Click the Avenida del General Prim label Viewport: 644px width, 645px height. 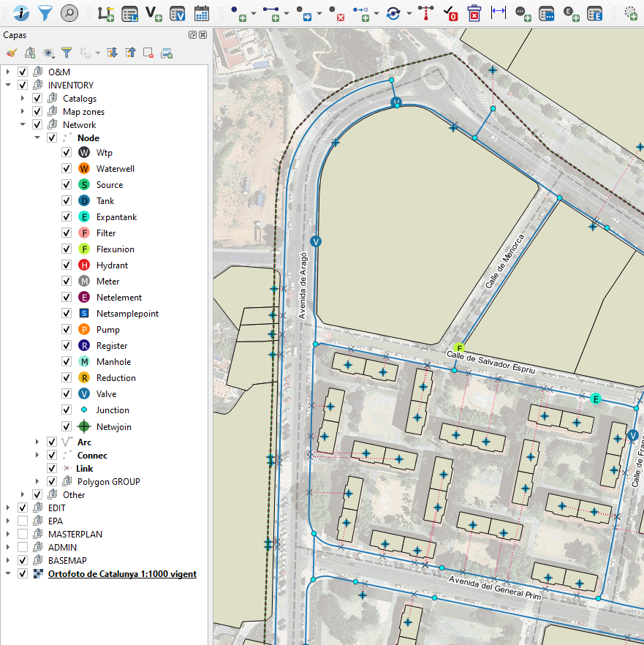pos(495,587)
